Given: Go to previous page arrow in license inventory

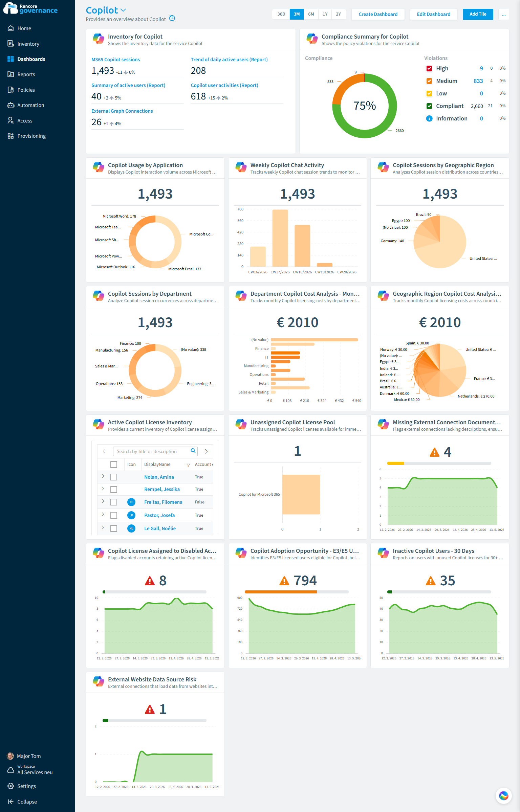Looking at the screenshot, I should [x=104, y=451].
